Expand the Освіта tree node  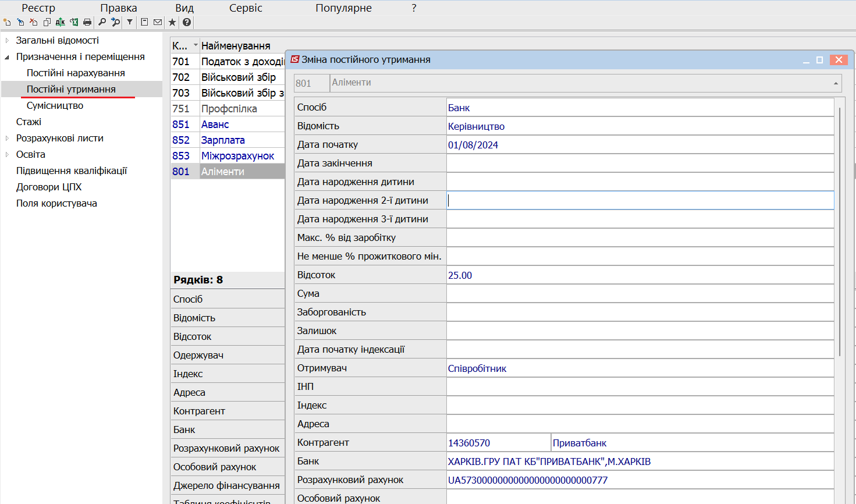pos(7,155)
